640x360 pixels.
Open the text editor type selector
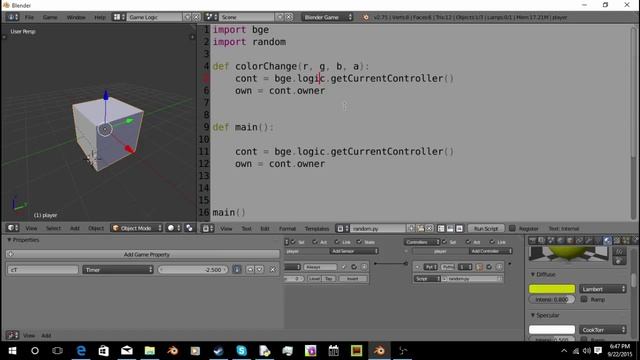(x=208, y=229)
